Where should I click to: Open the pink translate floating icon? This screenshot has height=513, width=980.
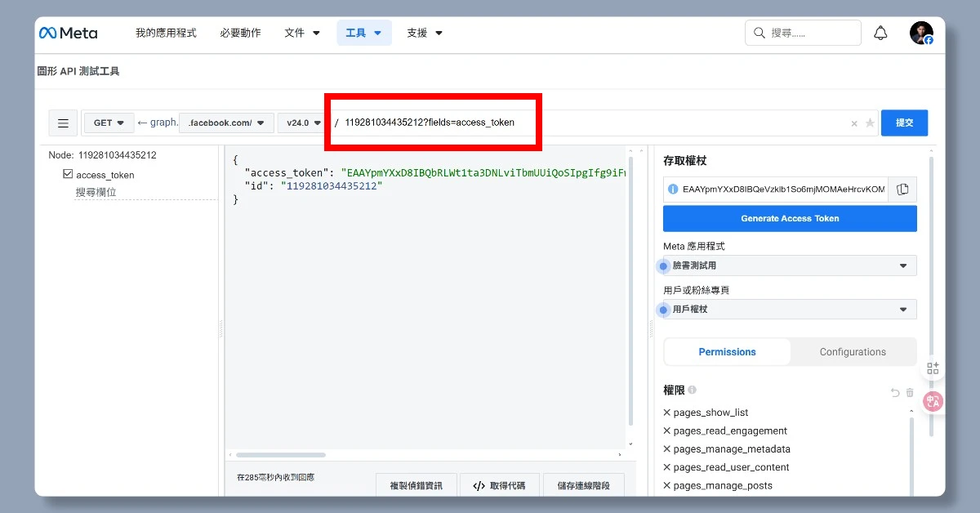coord(933,401)
